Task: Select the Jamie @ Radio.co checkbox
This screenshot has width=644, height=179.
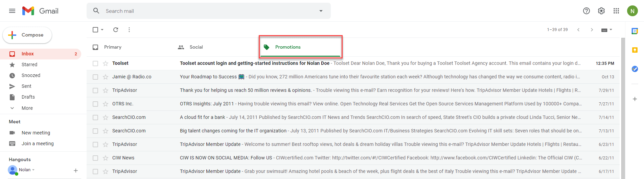Action: (x=95, y=77)
